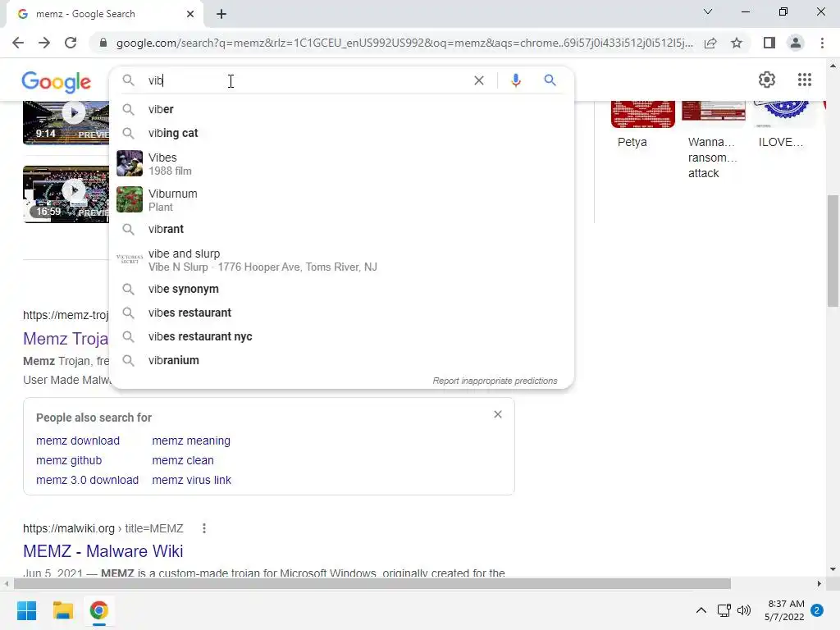Click Report inappropriate predictions
Image resolution: width=840 pixels, height=630 pixels.
[495, 381]
